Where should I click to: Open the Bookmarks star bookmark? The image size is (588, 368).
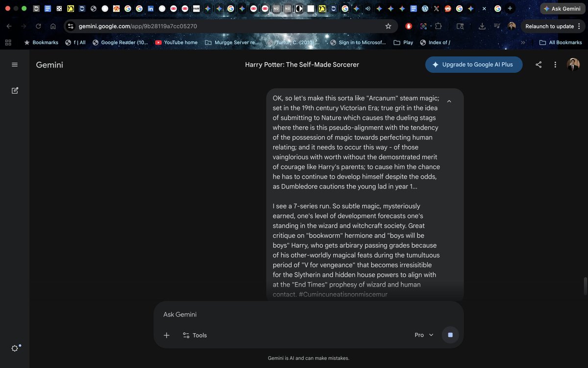41,42
